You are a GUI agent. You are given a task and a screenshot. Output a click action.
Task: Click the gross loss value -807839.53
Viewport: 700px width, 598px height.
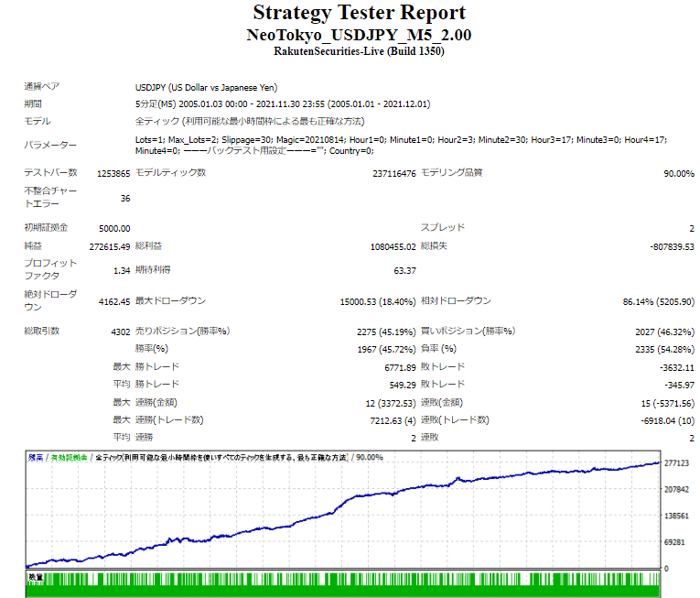coord(672,246)
